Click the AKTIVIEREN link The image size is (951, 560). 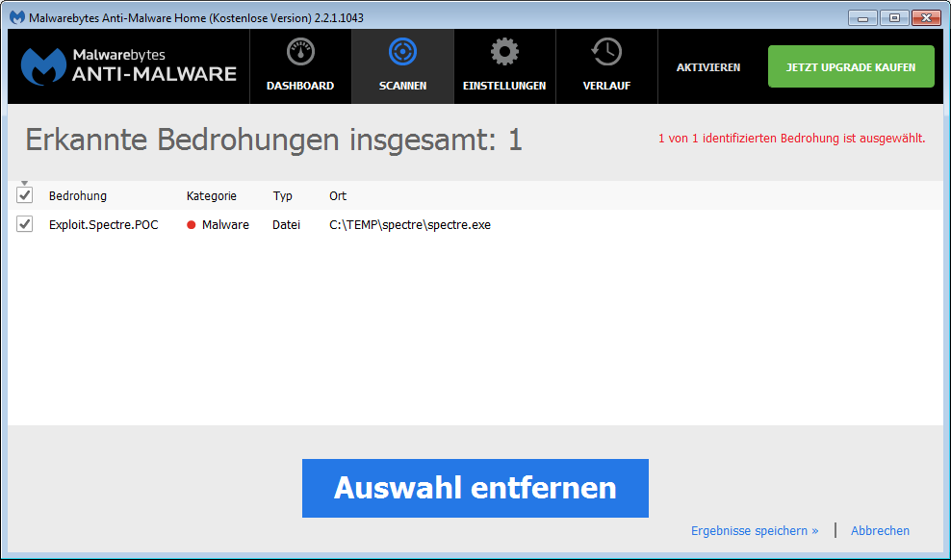coord(708,67)
